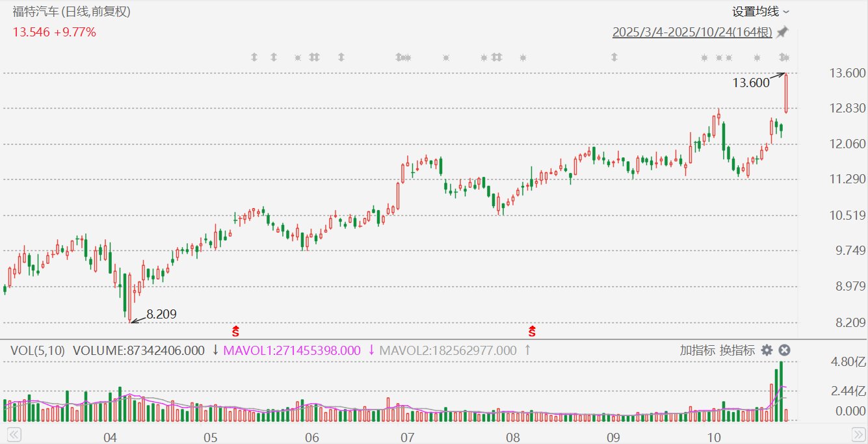Click the up-down arrow event marker above September
Screen dimensions: 868x444
[x=613, y=57]
